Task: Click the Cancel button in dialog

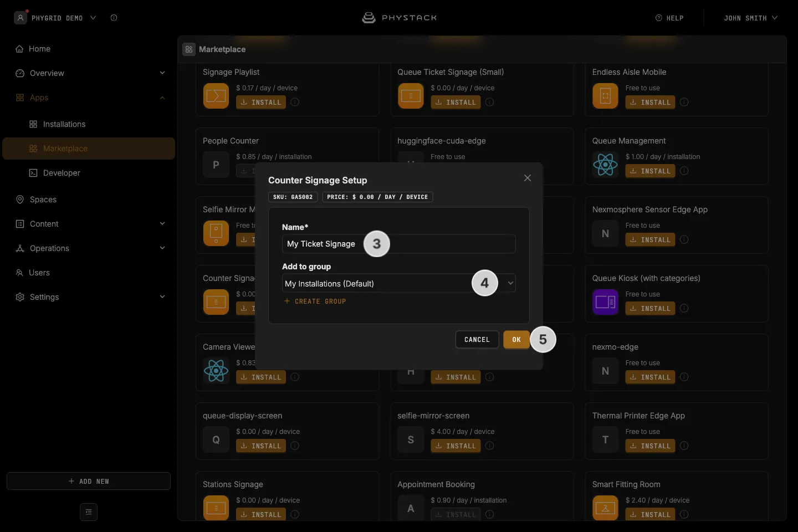Action: pyautogui.click(x=477, y=340)
